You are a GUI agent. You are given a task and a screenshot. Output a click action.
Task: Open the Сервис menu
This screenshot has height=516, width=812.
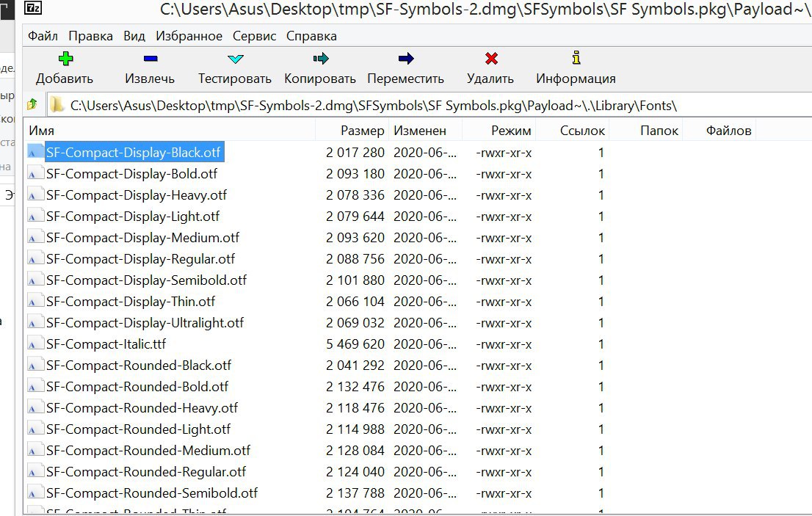(x=254, y=36)
